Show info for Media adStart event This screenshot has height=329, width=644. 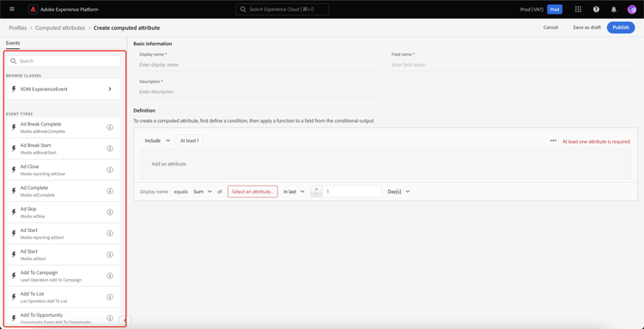(110, 254)
